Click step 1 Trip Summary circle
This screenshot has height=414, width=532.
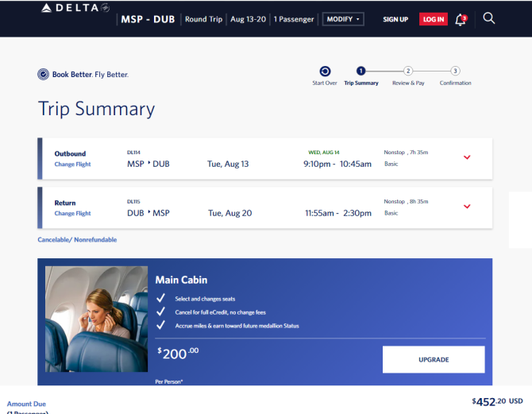click(x=360, y=71)
